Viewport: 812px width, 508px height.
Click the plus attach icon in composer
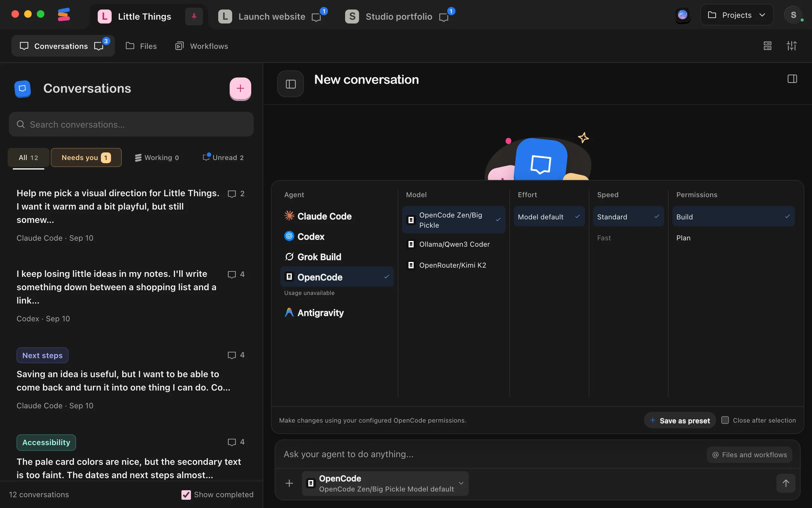pyautogui.click(x=289, y=483)
